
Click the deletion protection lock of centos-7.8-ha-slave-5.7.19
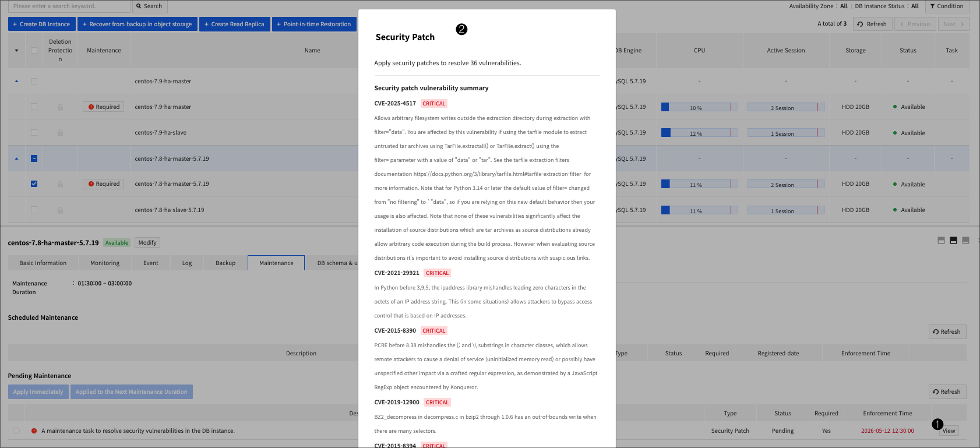coord(60,210)
